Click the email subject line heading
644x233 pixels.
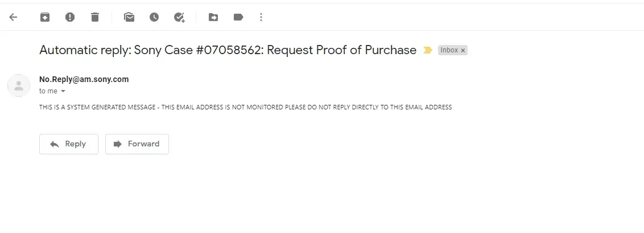228,50
